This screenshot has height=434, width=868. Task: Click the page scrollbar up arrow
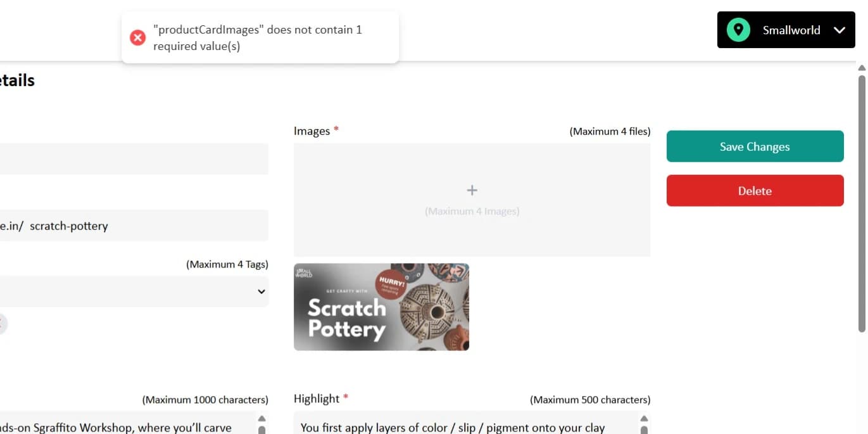pyautogui.click(x=862, y=68)
